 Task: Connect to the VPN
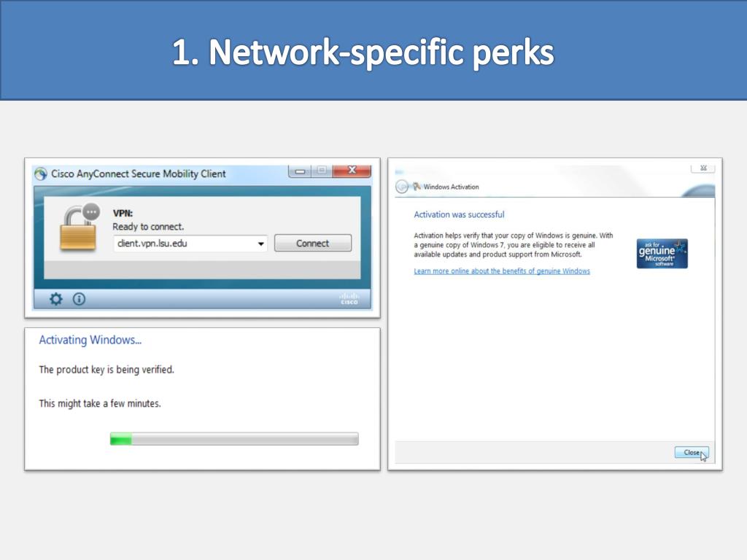313,244
